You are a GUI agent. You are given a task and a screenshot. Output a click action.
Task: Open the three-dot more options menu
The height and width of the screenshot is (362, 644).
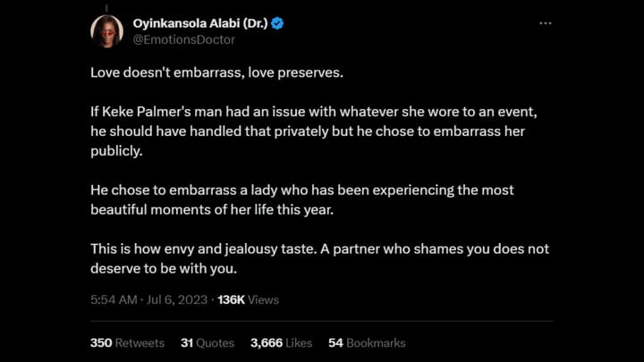545,23
